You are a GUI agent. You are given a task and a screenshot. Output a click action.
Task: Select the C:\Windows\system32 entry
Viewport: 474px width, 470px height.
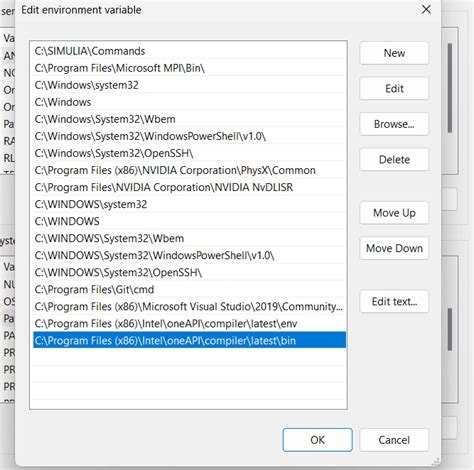pyautogui.click(x=189, y=85)
